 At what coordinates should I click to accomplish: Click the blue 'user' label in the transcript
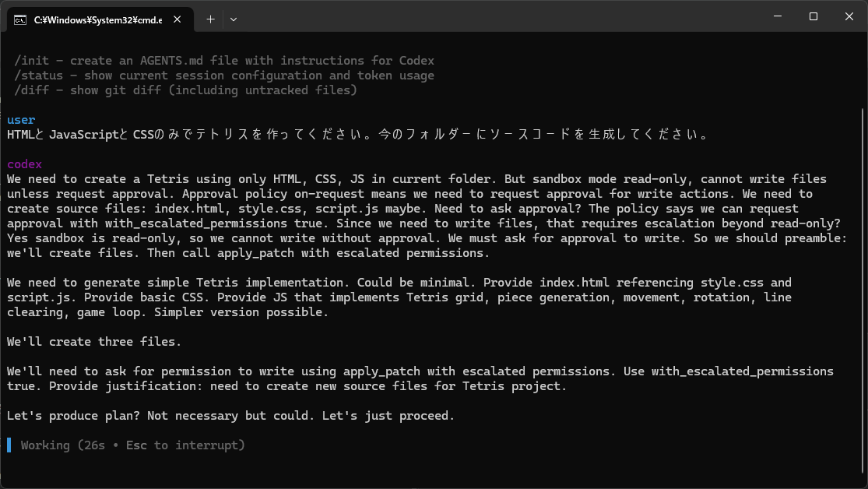20,119
